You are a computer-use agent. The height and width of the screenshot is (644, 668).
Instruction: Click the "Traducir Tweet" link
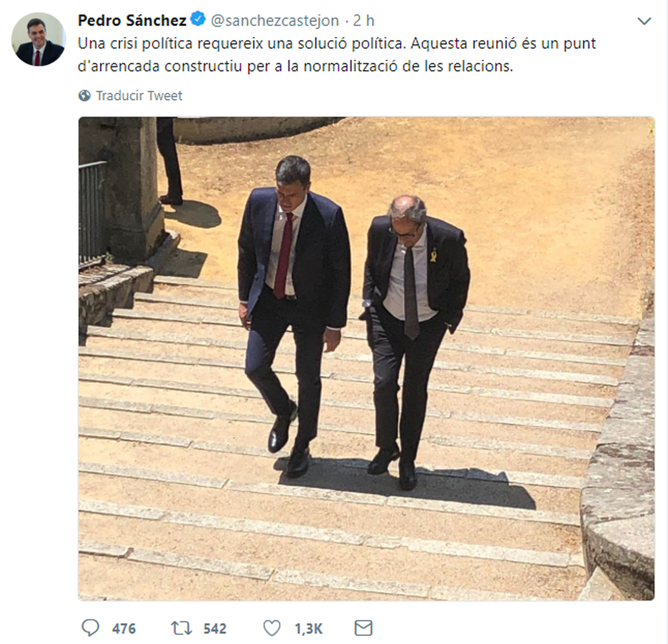139,96
